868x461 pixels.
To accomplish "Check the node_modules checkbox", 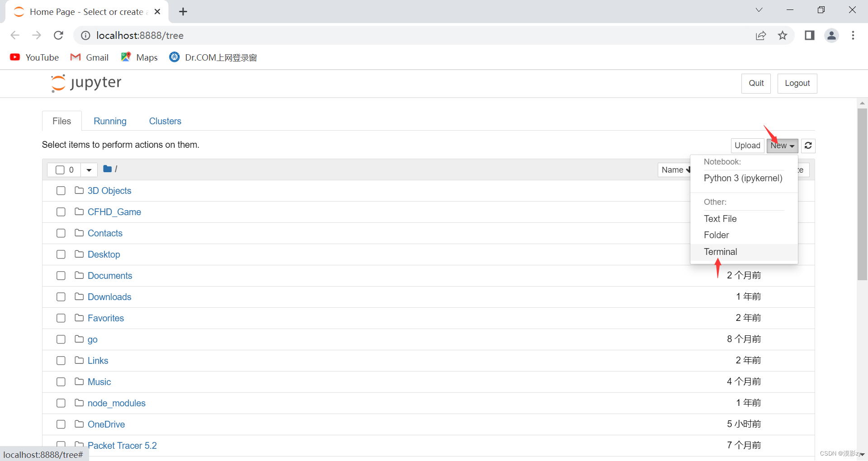I will pyautogui.click(x=61, y=403).
